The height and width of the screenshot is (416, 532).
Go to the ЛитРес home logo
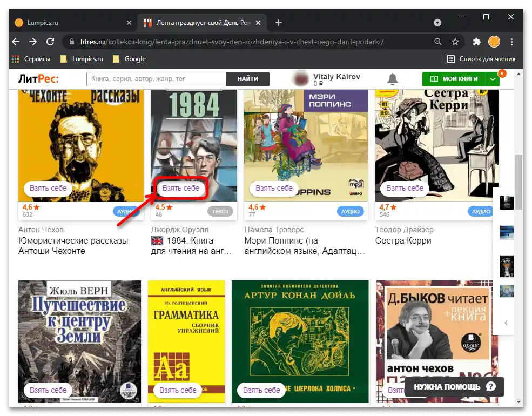38,79
